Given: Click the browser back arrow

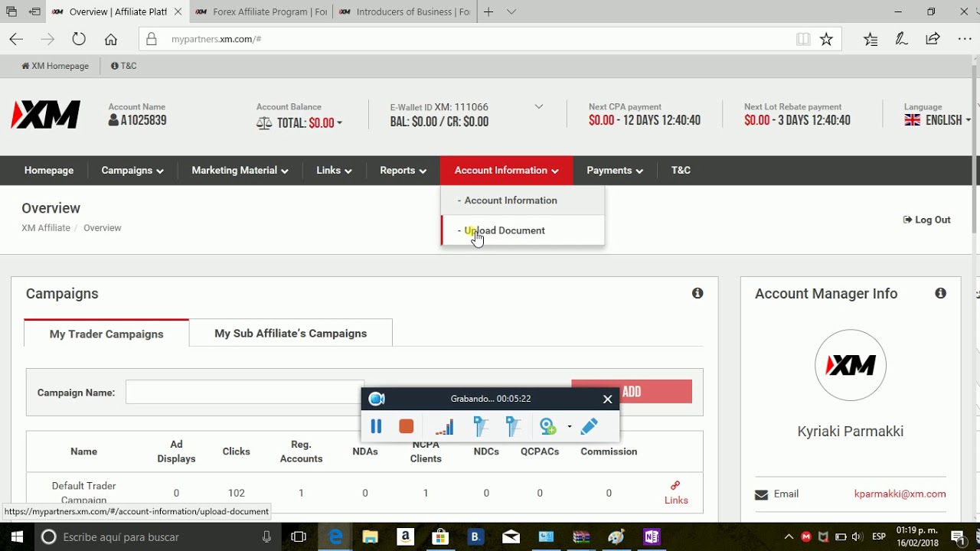Looking at the screenshot, I should (x=16, y=39).
